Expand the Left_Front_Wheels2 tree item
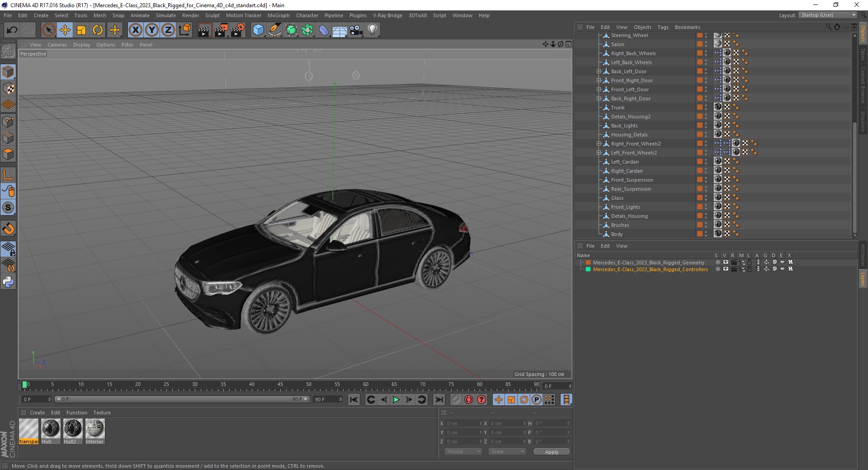868x470 pixels. (x=599, y=153)
